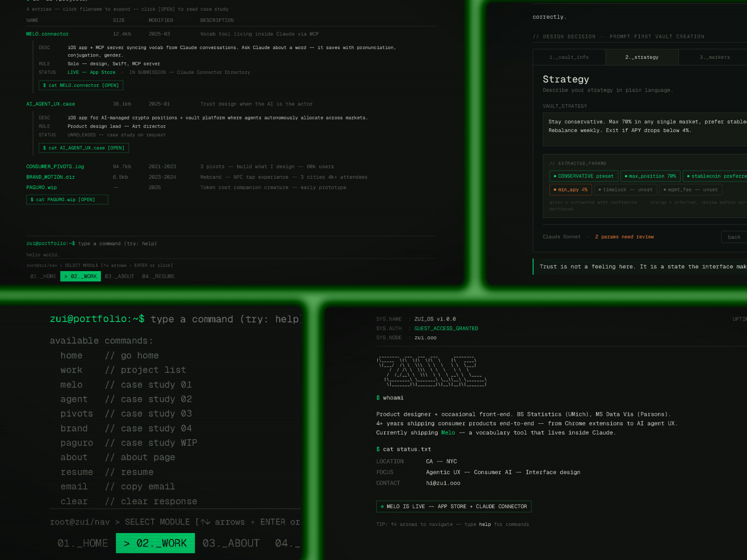Toggle the max_position 70% parameter chip
The image size is (747, 560).
pyautogui.click(x=650, y=176)
